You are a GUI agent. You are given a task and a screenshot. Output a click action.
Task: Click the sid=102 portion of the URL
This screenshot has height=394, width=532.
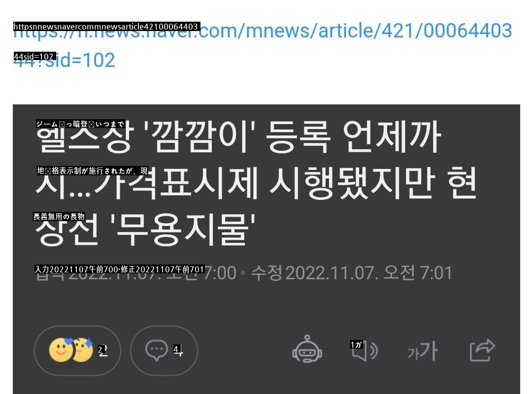coord(80,61)
